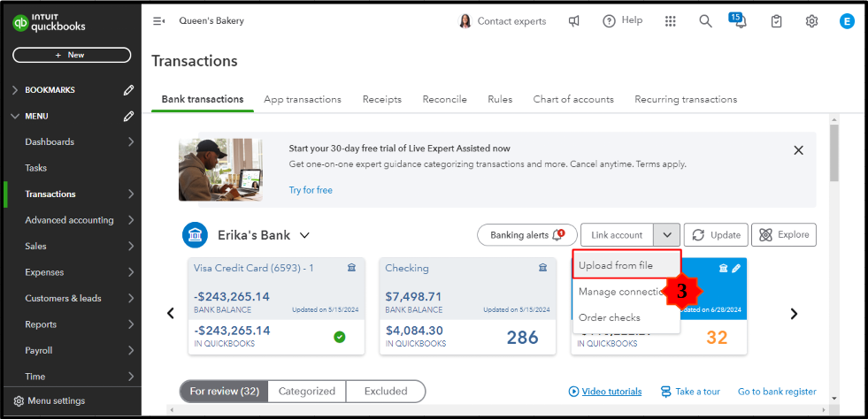Open the apps grid icon

click(671, 21)
